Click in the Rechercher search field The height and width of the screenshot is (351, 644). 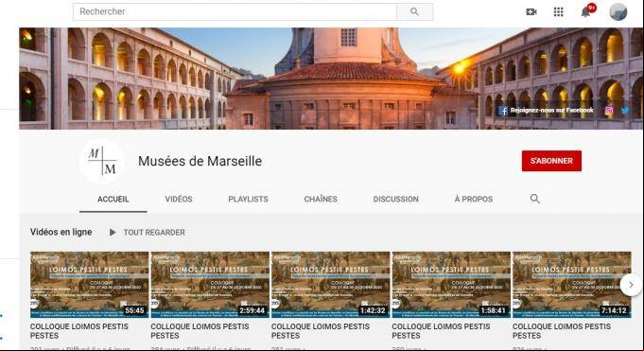click(235, 11)
